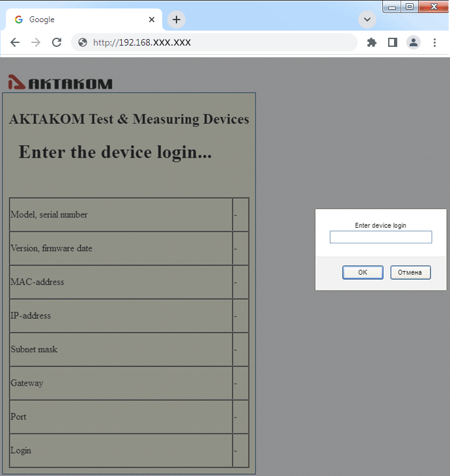Select the Google tab
Screen dimensions: 450x476
pos(84,20)
